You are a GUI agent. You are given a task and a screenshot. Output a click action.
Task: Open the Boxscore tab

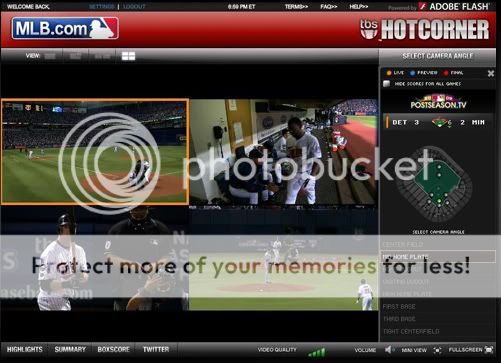point(113,349)
